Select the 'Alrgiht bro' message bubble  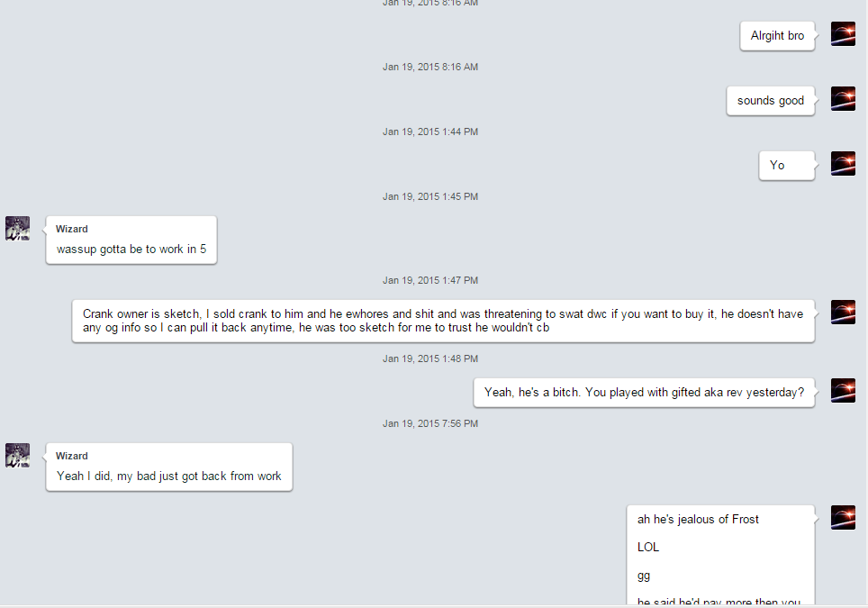pyautogui.click(x=777, y=36)
